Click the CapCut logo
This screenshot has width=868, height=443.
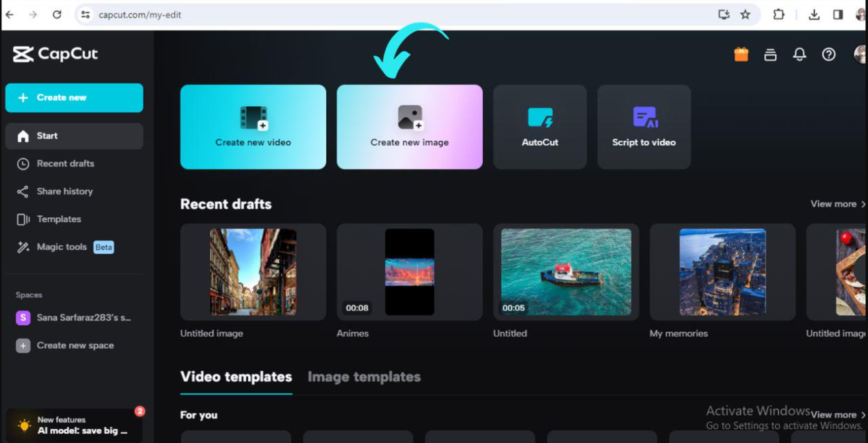56,54
